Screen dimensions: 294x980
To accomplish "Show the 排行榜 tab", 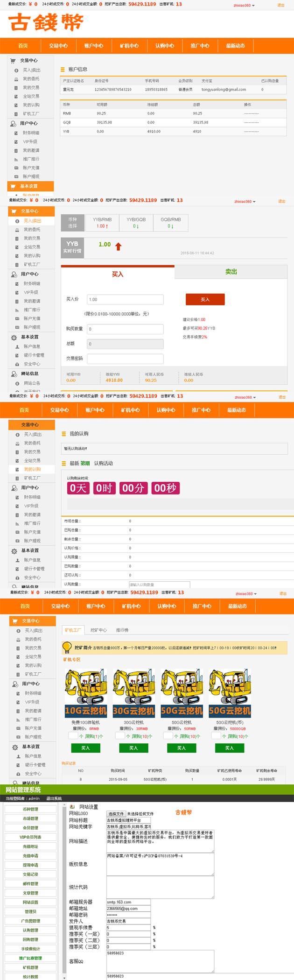I will coord(122,630).
